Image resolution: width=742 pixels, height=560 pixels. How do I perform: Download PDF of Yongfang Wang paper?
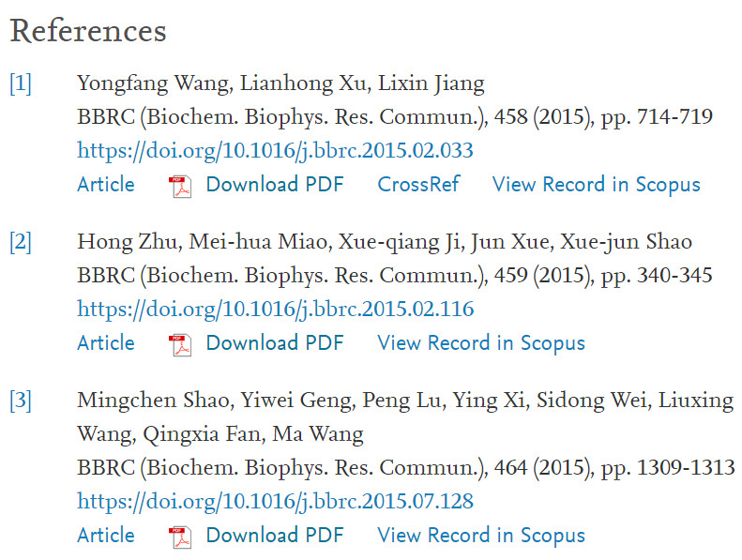pyautogui.click(x=275, y=185)
